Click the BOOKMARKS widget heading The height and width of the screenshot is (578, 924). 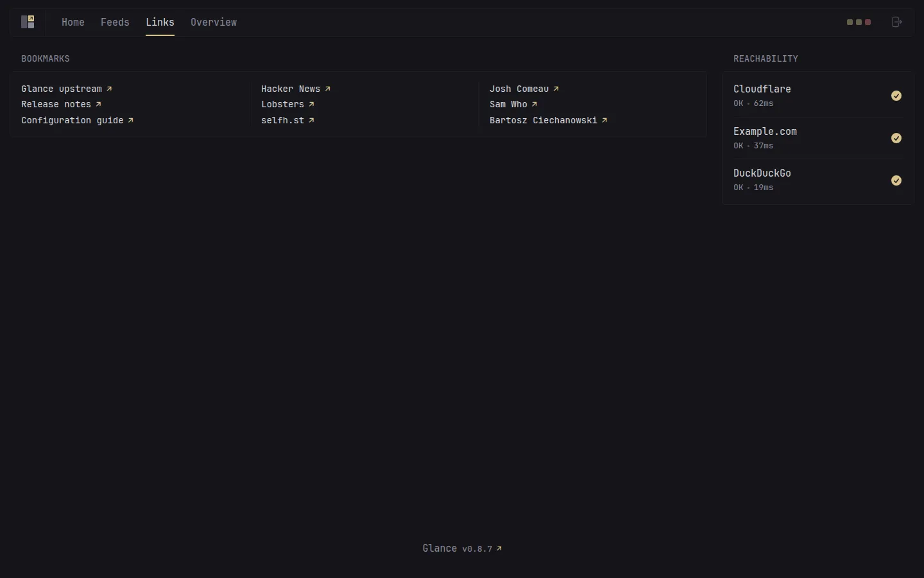46,58
